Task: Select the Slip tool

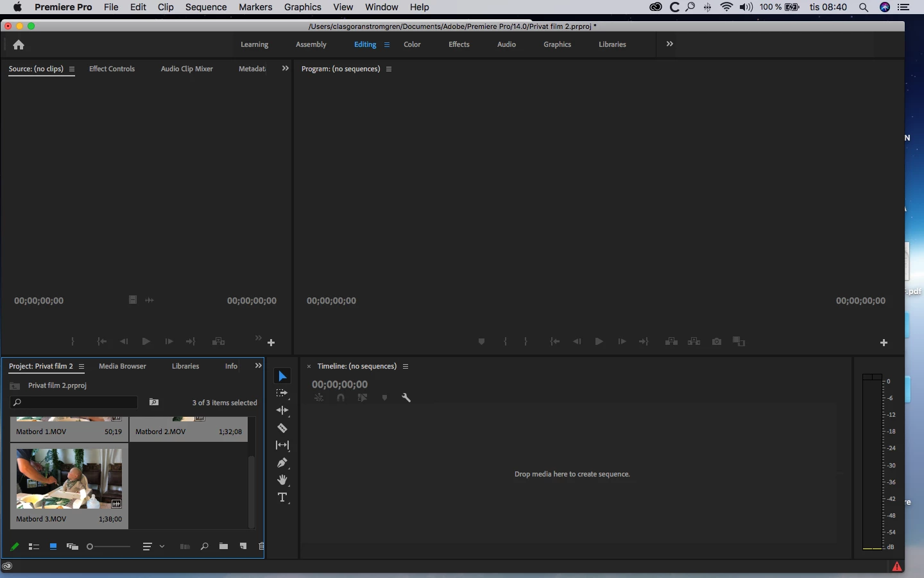Action: (282, 445)
